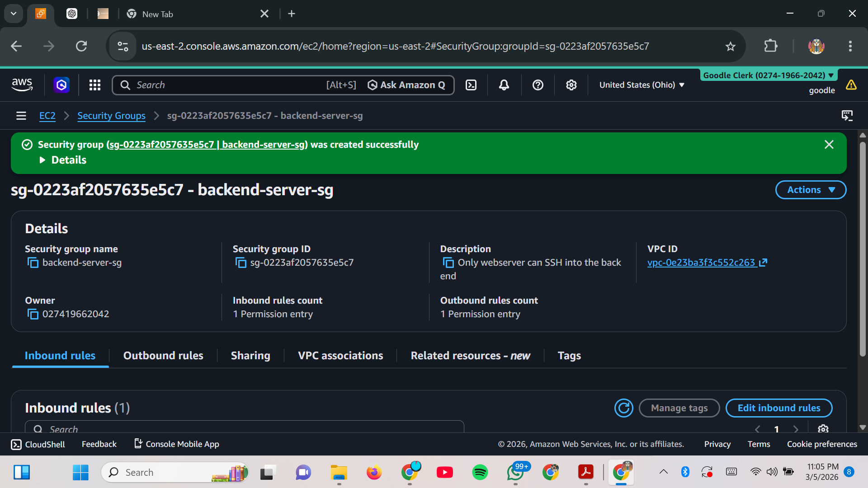
Task: Open the Feedback link in footer
Action: [99, 444]
